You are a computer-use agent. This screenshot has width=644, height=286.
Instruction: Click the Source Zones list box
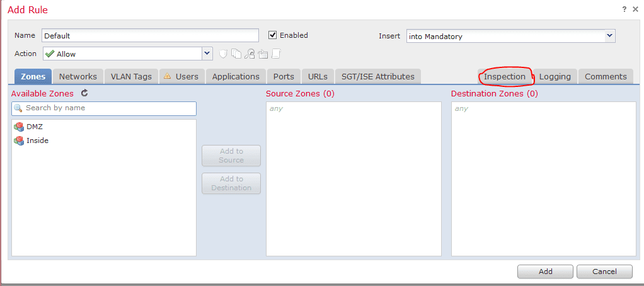click(x=354, y=178)
